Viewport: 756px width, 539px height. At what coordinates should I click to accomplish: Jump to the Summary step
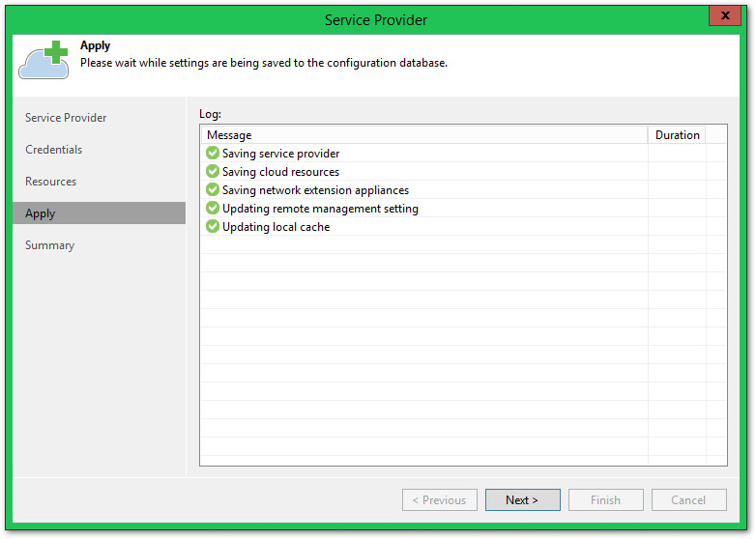50,245
